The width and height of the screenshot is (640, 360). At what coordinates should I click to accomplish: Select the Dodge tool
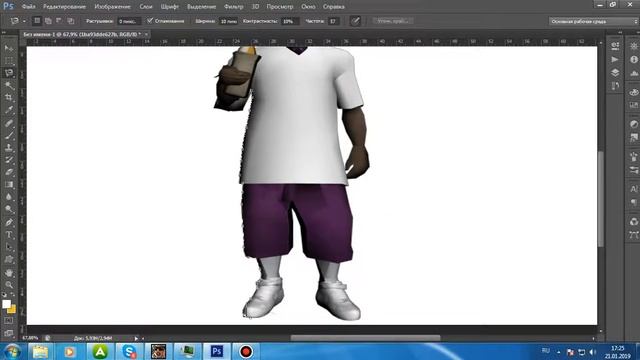click(x=9, y=209)
